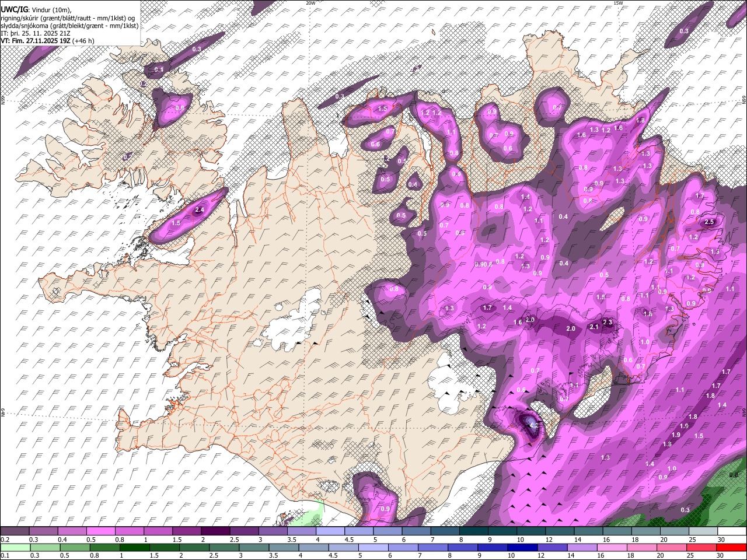Click the pale green 0.1–0.3 swatch in bottom legend

click(x=15, y=548)
